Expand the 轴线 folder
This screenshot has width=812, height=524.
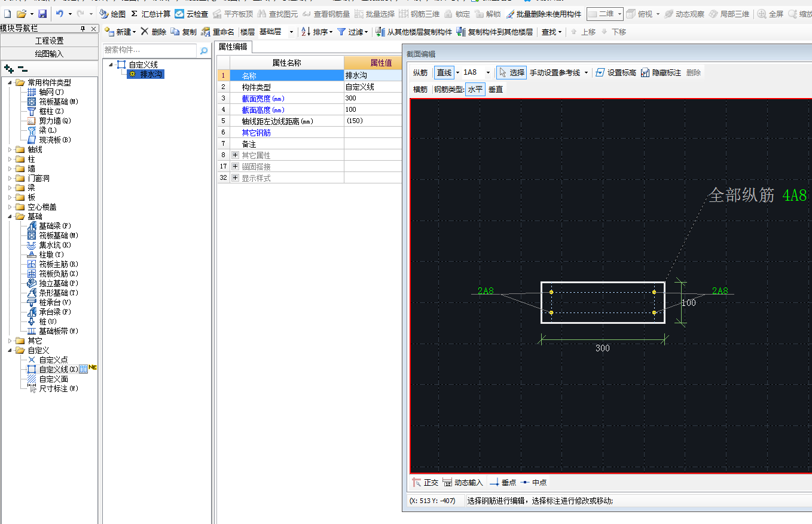[10, 149]
